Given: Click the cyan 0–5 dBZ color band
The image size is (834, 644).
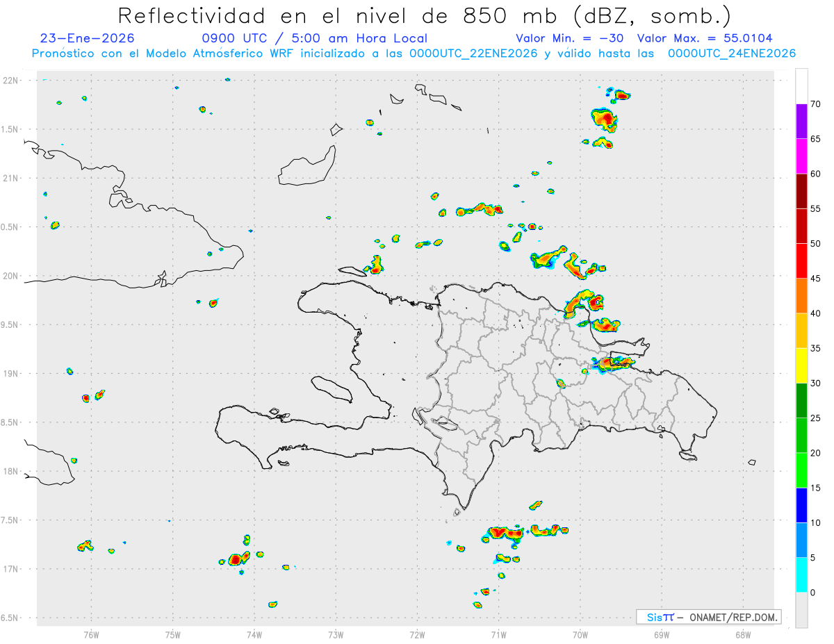Looking at the screenshot, I should pos(801,575).
